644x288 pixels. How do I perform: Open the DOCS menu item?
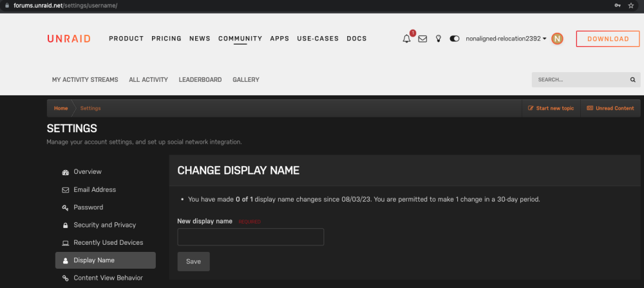tap(357, 39)
